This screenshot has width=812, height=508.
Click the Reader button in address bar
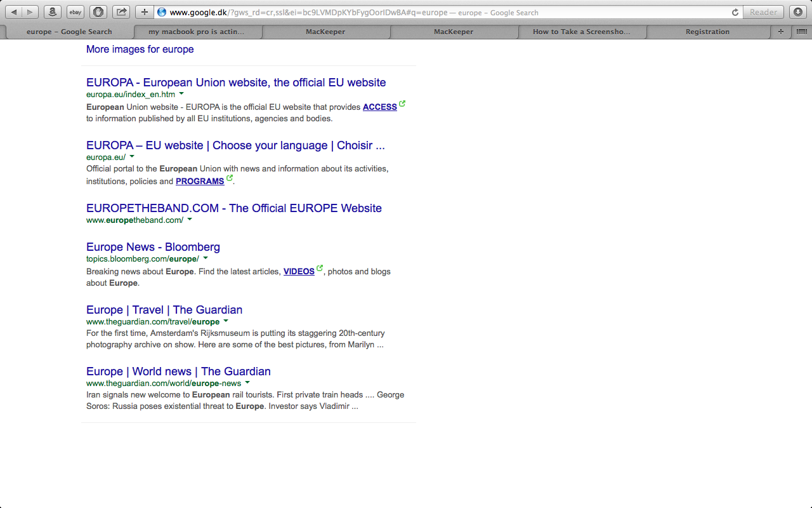[763, 12]
